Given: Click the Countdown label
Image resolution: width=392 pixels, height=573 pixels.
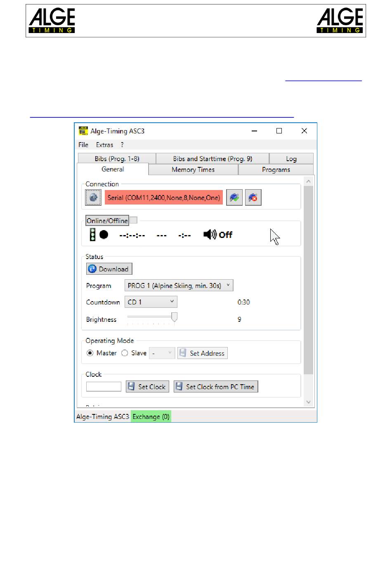Looking at the screenshot, I should [x=103, y=302].
